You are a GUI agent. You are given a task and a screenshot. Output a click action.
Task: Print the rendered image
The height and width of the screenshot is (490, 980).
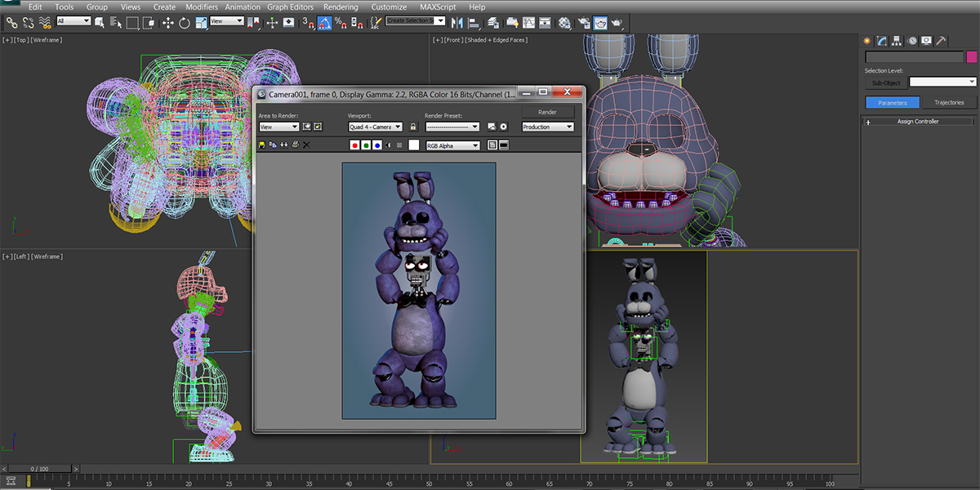[x=295, y=145]
